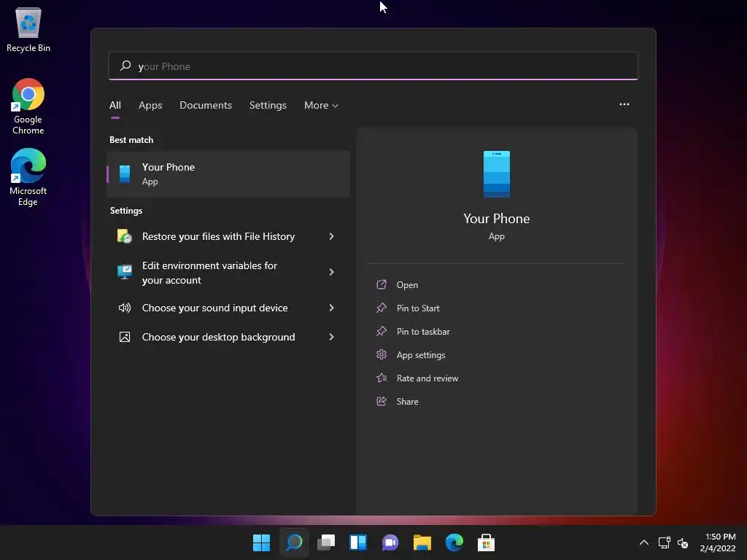Open the Widgets panel from taskbar

pos(357,542)
